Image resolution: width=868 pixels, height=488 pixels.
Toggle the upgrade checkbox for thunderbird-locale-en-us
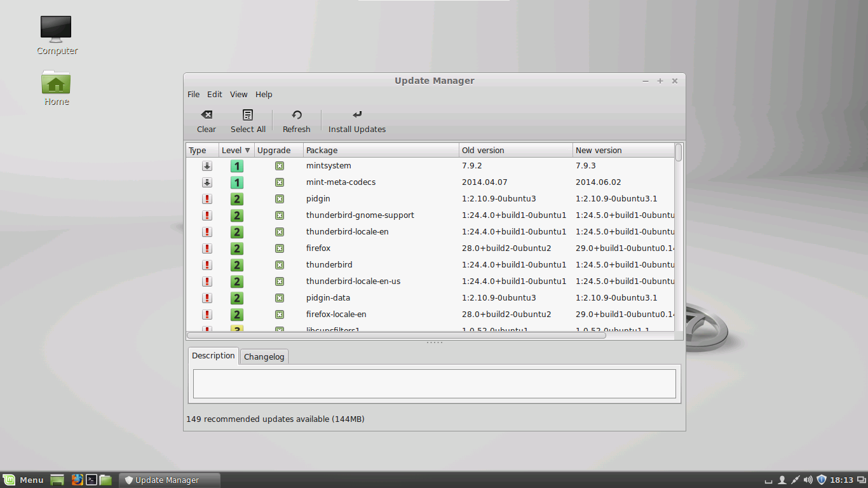click(279, 281)
